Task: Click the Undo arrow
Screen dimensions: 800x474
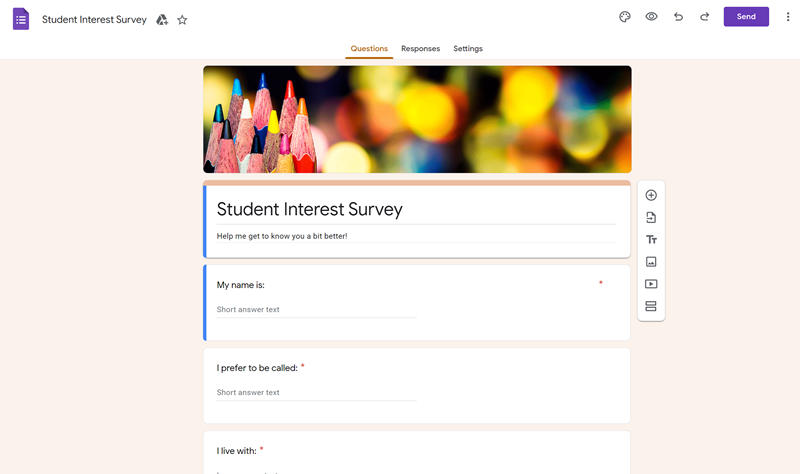Action: coord(678,17)
